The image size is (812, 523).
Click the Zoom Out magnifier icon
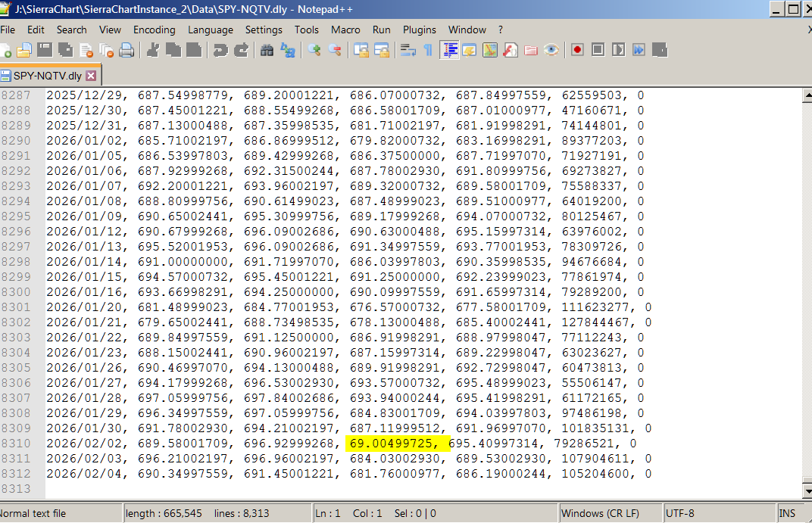335,50
